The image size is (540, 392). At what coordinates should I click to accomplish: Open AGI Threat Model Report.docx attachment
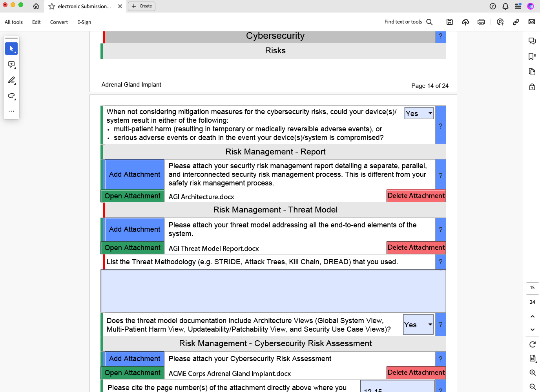(132, 248)
